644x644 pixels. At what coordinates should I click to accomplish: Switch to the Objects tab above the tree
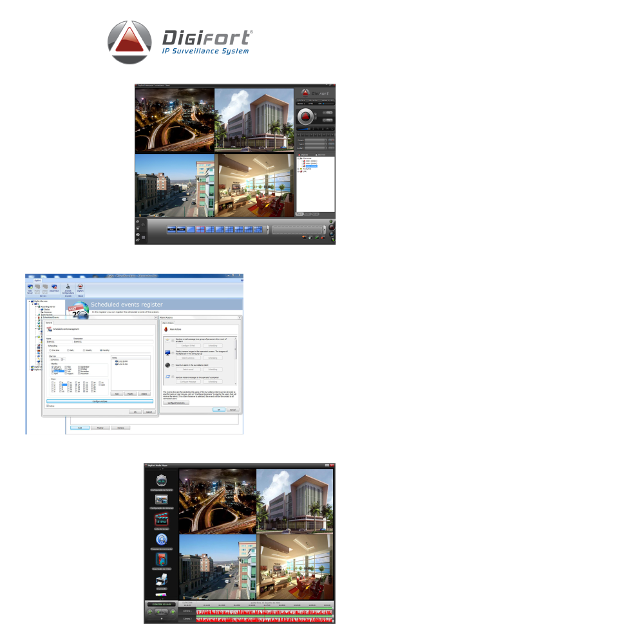[x=303, y=155]
